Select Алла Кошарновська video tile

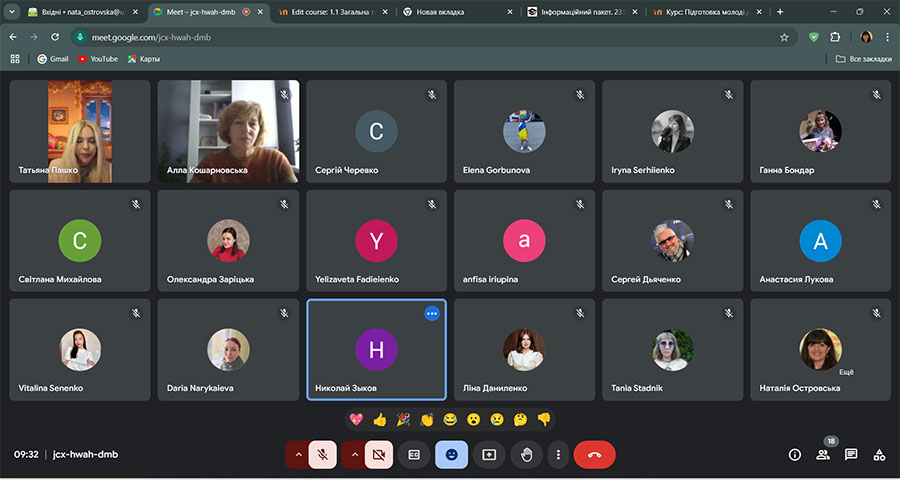click(228, 131)
